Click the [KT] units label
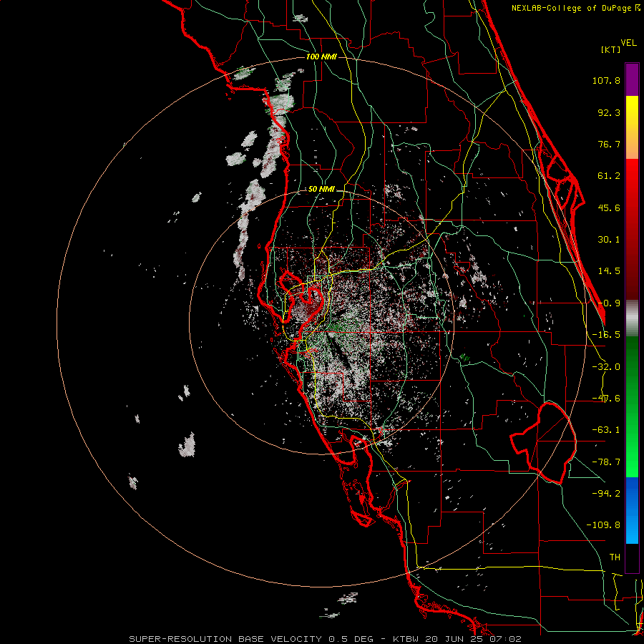The image size is (644, 644). 610,49
